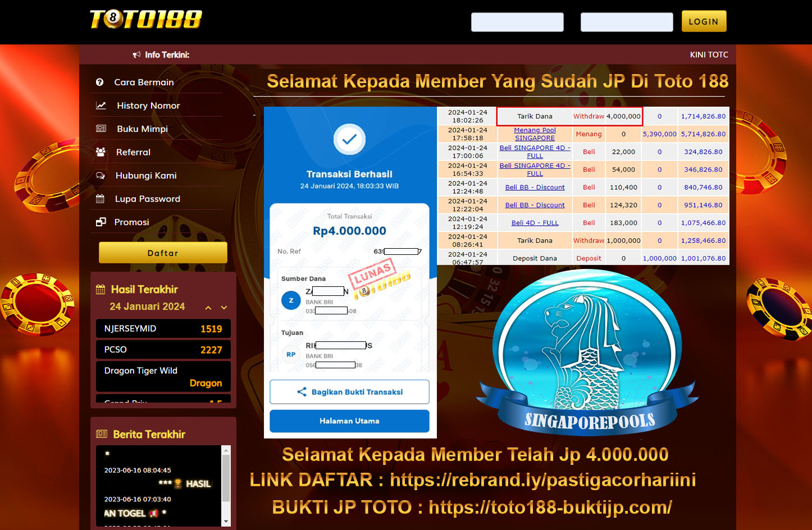The width and height of the screenshot is (812, 530).
Task: Select the Dragon Tiger Wild result row
Action: [163, 376]
